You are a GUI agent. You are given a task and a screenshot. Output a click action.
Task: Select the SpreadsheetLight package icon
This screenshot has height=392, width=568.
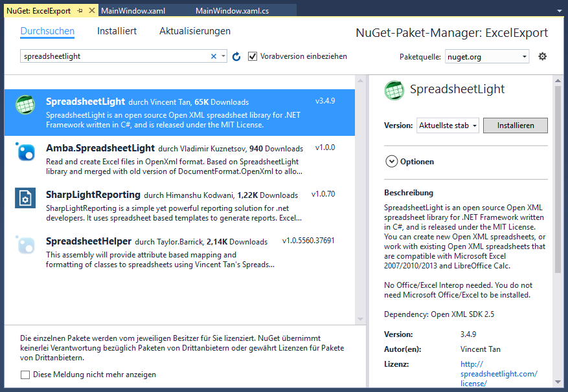click(x=25, y=103)
